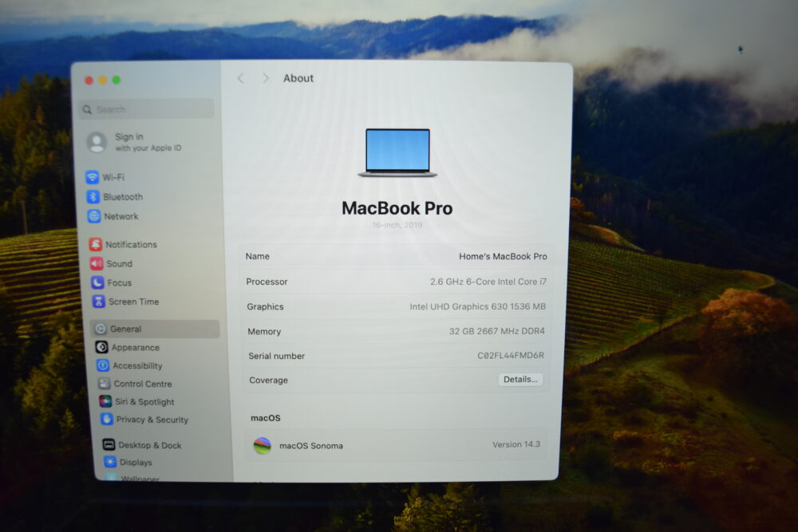798x532 pixels.
Task: Open Bluetooth icon in sidebar
Action: 93,196
